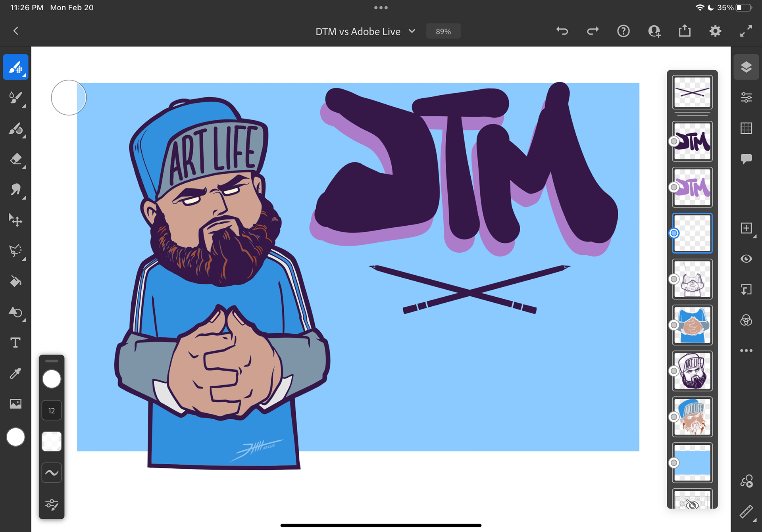Toggle radio dot on face color layer

673,417
